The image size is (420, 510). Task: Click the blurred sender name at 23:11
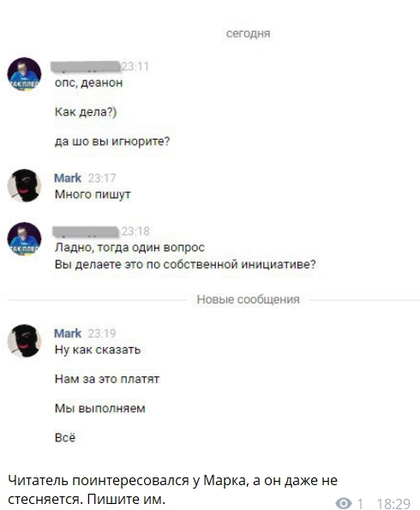point(85,66)
